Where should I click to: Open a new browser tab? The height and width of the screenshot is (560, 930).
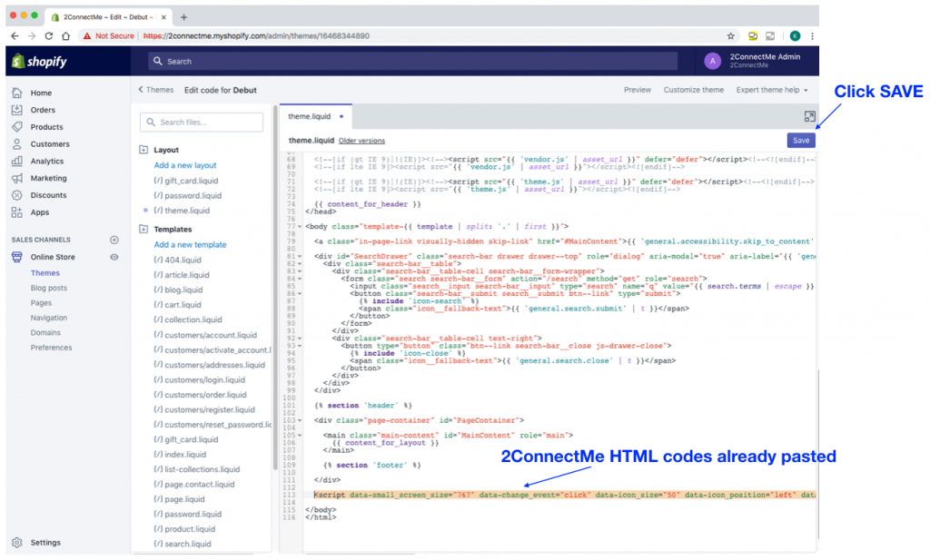click(183, 17)
